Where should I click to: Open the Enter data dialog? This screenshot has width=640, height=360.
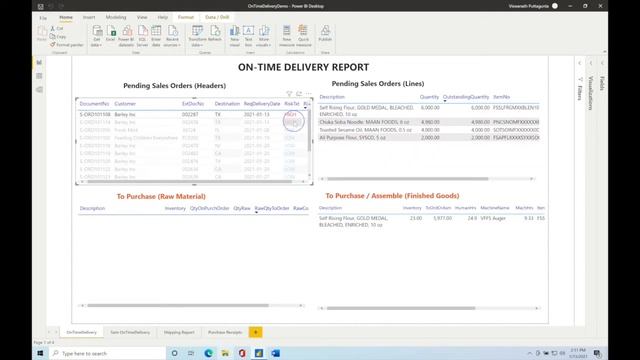[x=156, y=36]
